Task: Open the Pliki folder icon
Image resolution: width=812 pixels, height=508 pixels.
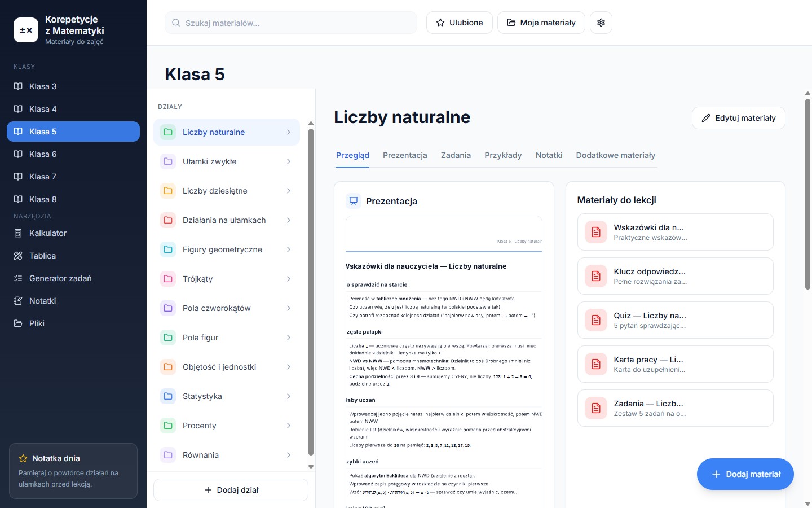Action: (x=18, y=323)
